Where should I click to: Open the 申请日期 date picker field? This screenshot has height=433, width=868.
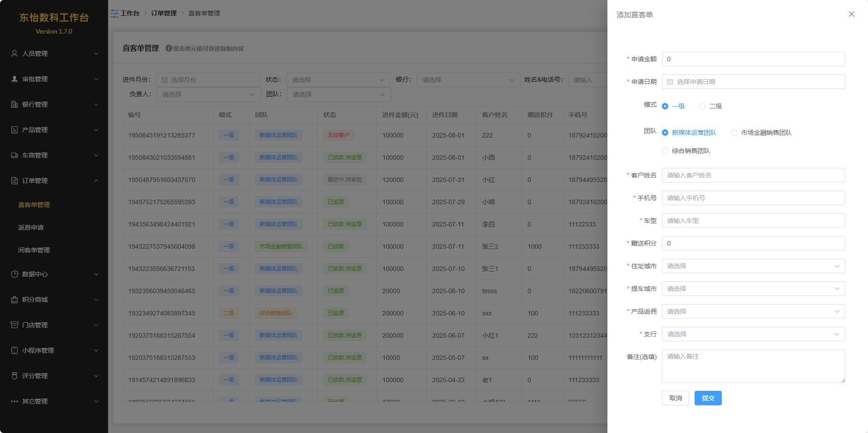coord(753,82)
